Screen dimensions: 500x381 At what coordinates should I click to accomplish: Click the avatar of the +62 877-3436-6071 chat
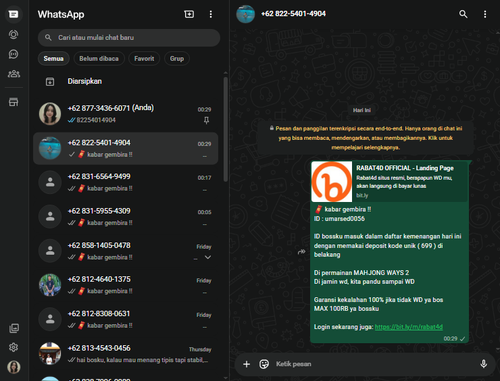50,114
